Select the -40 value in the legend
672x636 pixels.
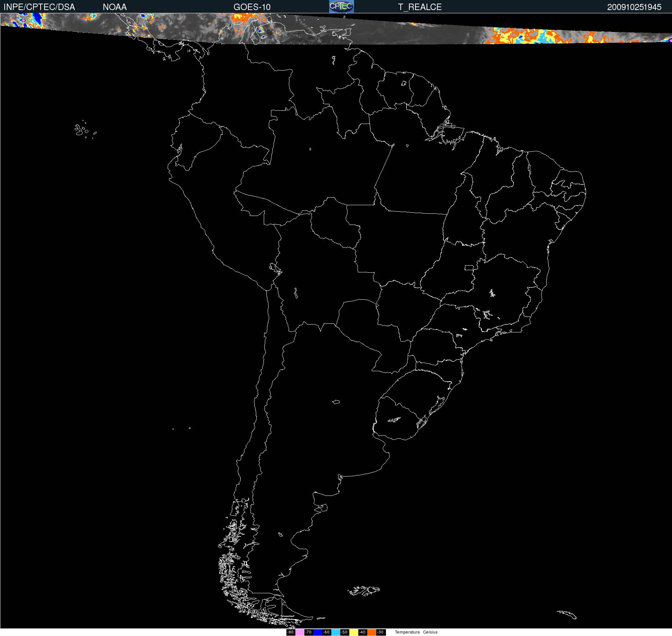click(x=362, y=632)
